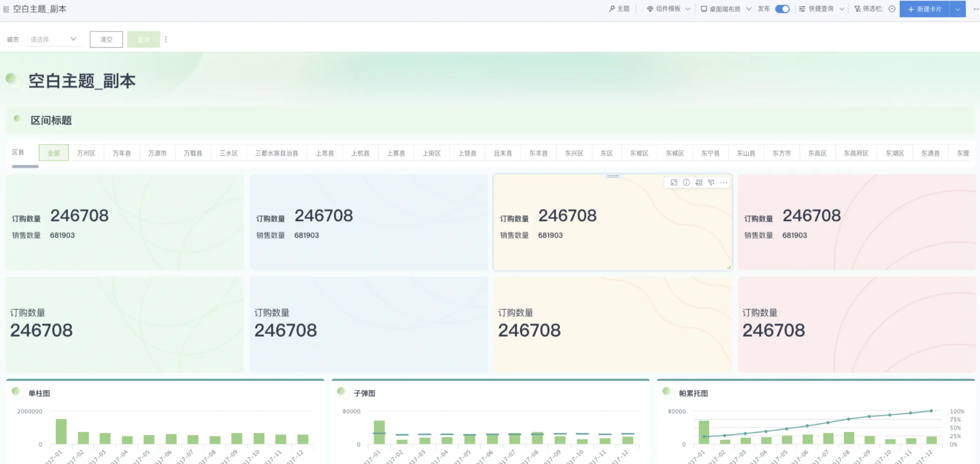Open the filter bar vertical dots menu
This screenshot has height=464, width=980.
[166, 39]
